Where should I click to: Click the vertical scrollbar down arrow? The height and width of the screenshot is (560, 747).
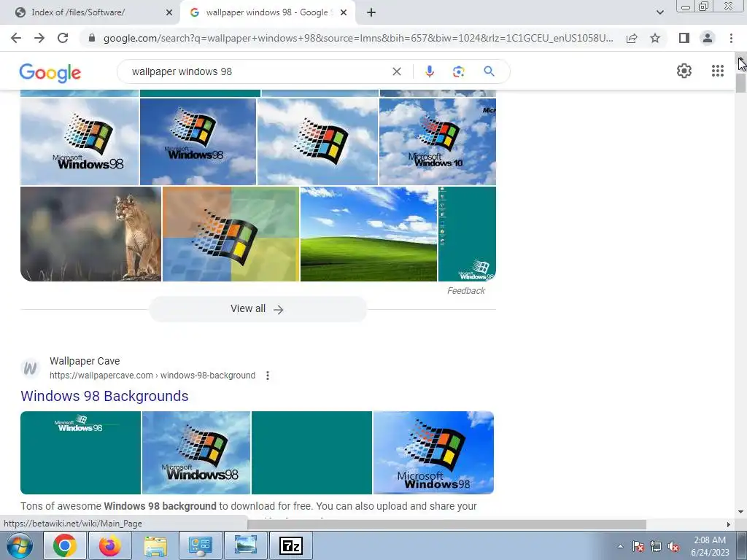741,512
